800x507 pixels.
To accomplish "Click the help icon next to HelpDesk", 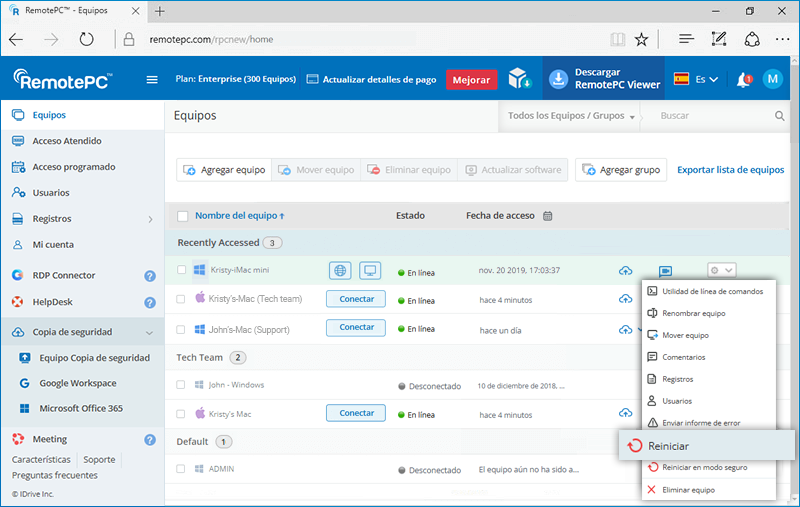I will (x=150, y=302).
